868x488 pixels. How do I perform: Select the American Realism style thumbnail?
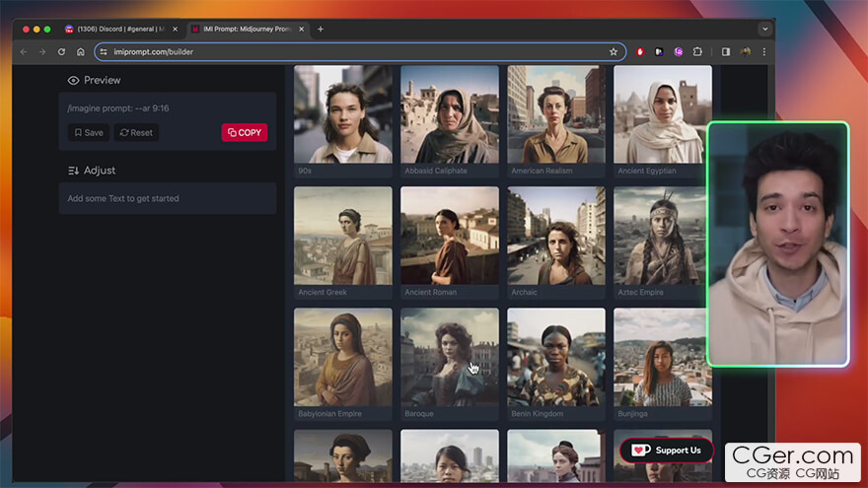(x=556, y=114)
